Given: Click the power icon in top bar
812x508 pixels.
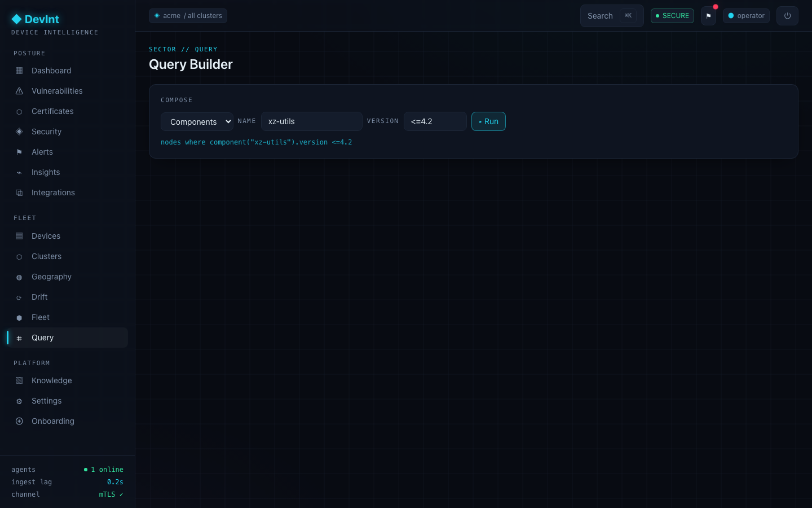Looking at the screenshot, I should (x=787, y=16).
